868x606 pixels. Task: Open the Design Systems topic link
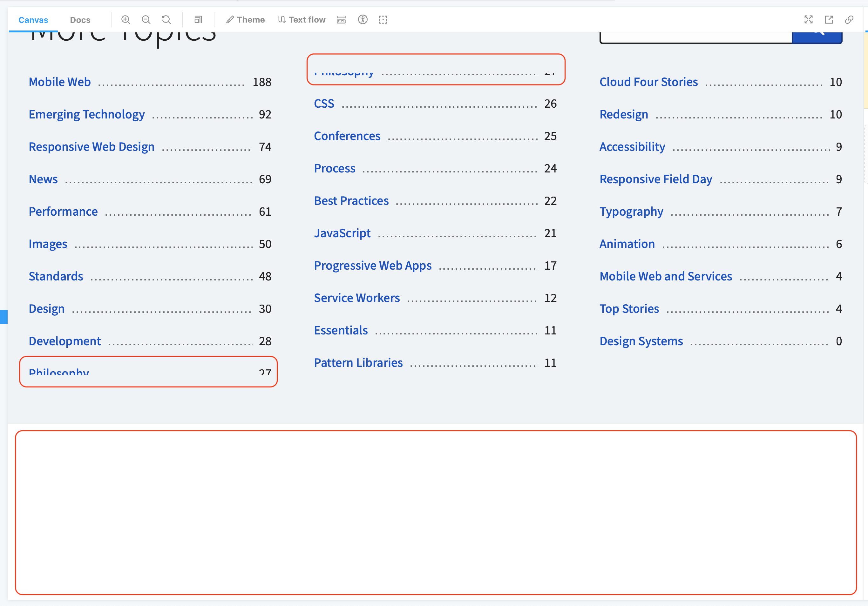pyautogui.click(x=641, y=341)
